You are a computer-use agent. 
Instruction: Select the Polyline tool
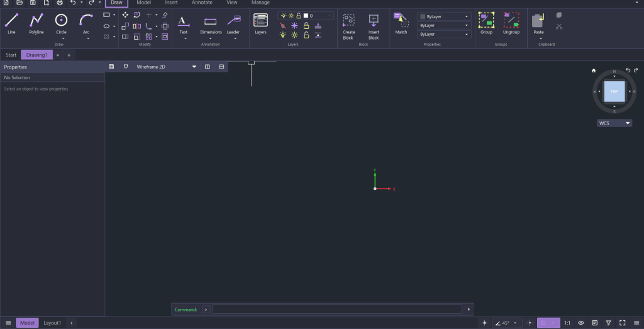(36, 23)
